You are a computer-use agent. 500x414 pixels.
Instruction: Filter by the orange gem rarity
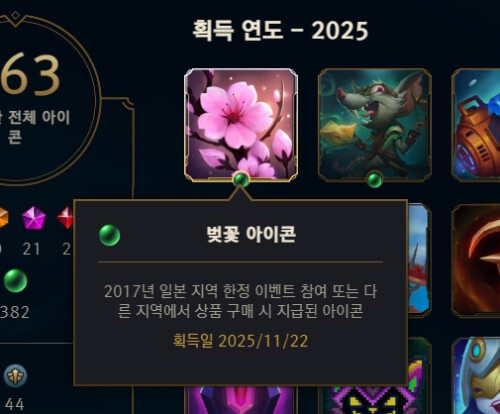(x=3, y=218)
